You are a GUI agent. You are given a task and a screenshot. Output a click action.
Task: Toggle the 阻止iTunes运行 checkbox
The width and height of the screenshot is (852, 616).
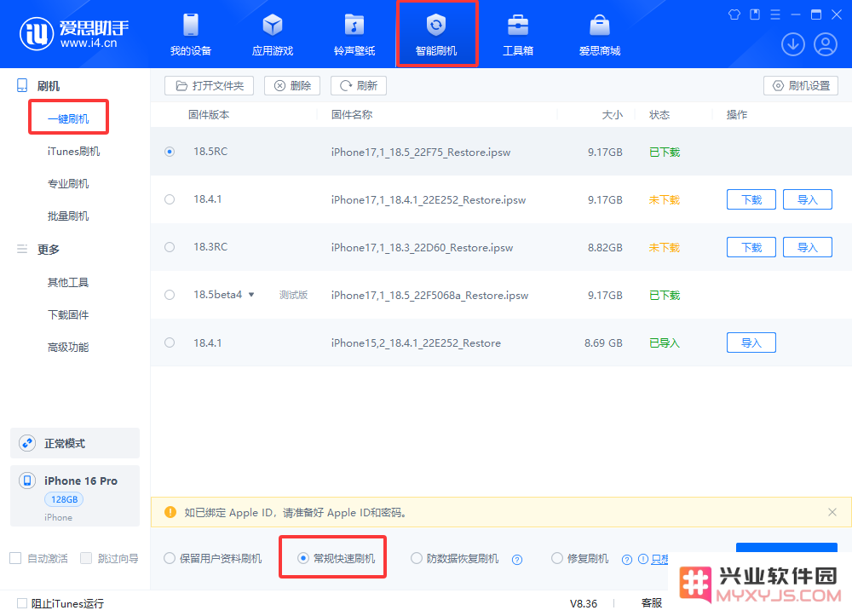[x=22, y=603]
